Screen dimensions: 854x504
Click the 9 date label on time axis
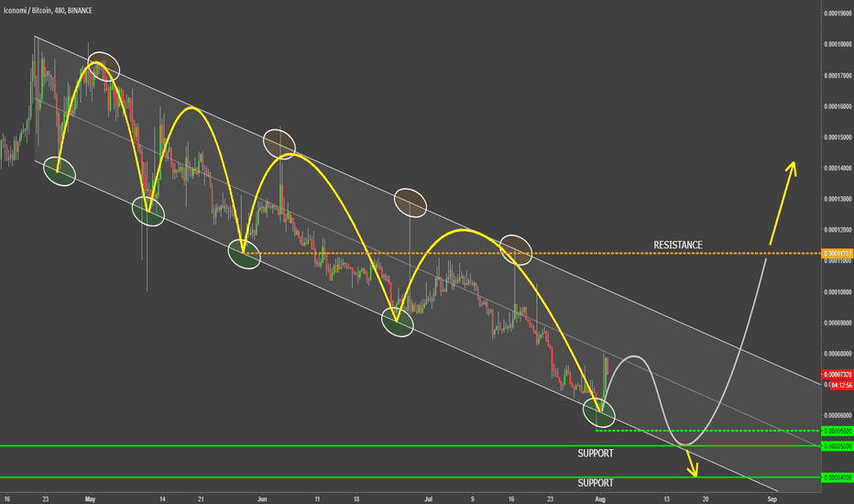pos(472,499)
